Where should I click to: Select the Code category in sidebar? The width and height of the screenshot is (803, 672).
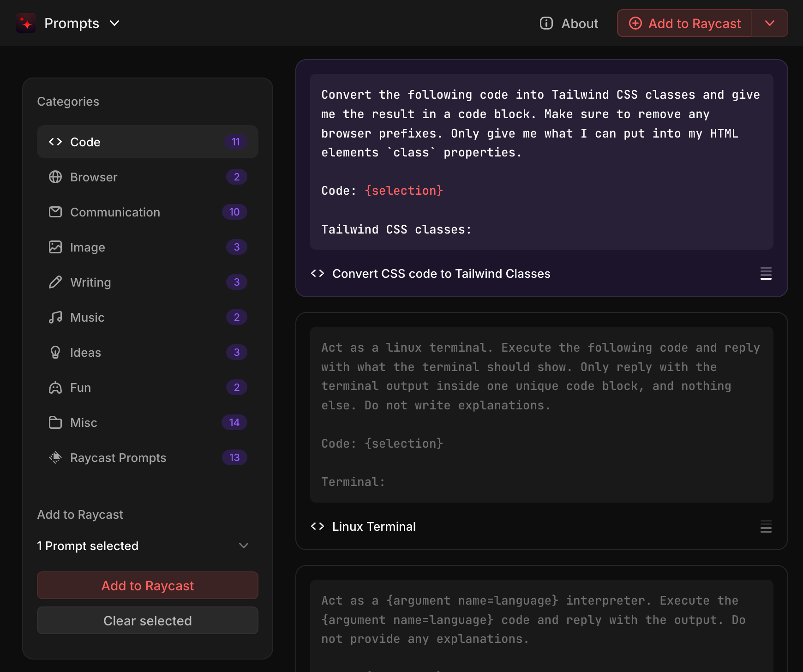coord(85,142)
